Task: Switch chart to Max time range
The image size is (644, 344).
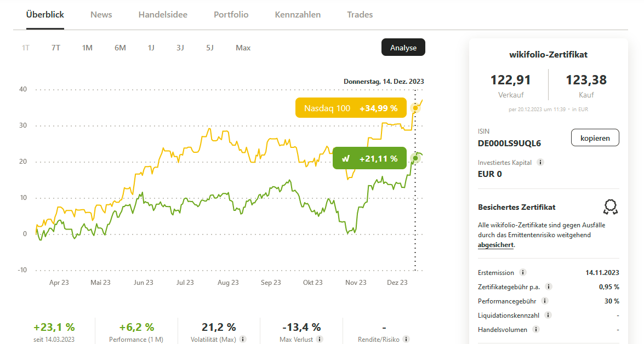Action: (243, 48)
